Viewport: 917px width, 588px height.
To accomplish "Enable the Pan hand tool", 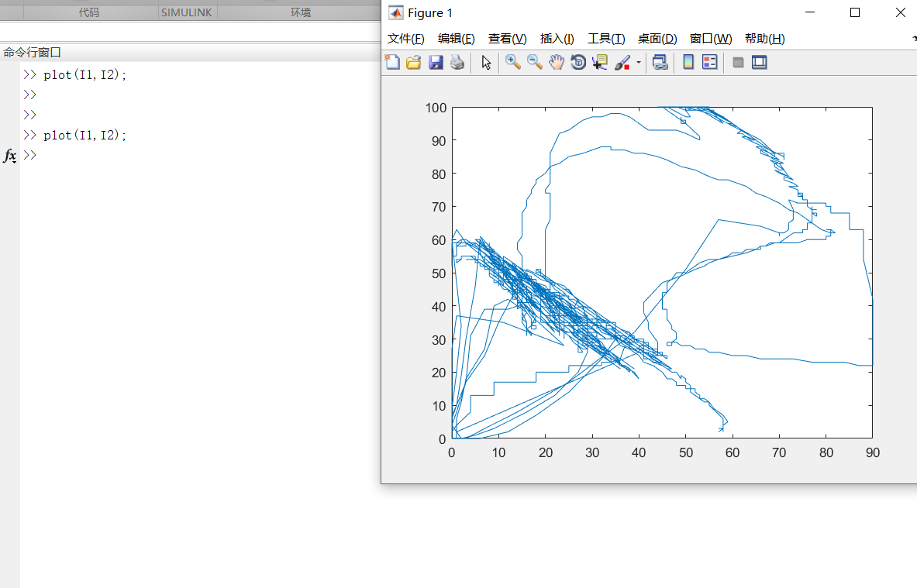I will 556,62.
